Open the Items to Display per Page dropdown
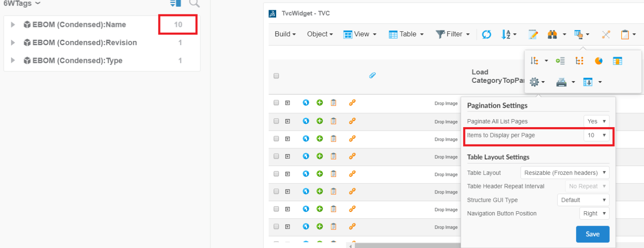This screenshot has width=644, height=248. (x=596, y=135)
